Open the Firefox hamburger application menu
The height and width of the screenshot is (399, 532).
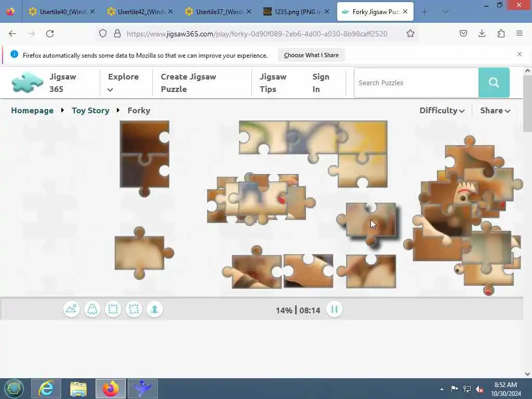coord(519,34)
